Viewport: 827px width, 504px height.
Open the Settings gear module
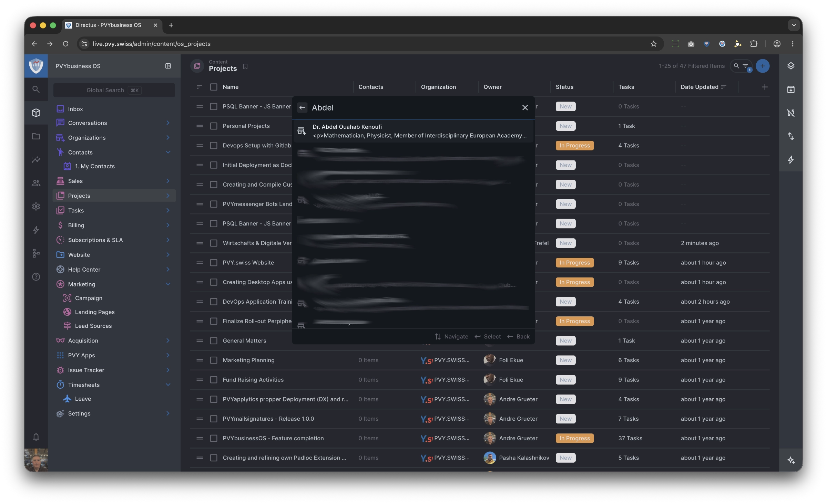(36, 206)
